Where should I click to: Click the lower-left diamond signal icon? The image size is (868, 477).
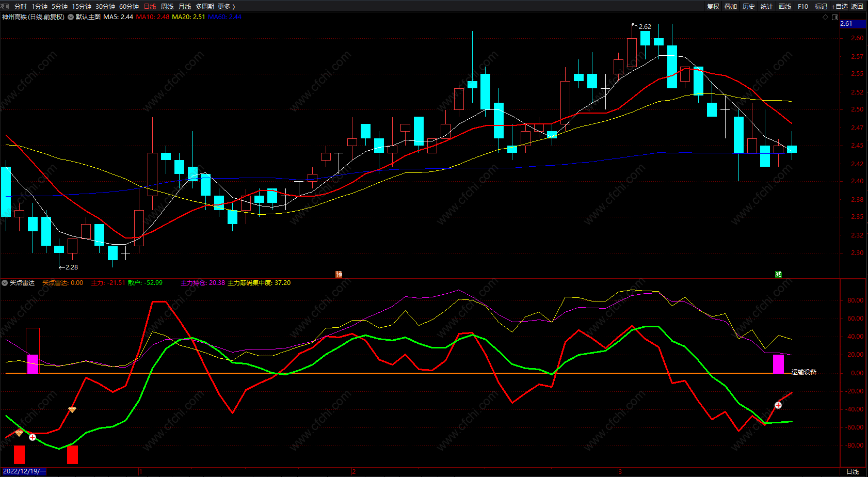[19, 433]
